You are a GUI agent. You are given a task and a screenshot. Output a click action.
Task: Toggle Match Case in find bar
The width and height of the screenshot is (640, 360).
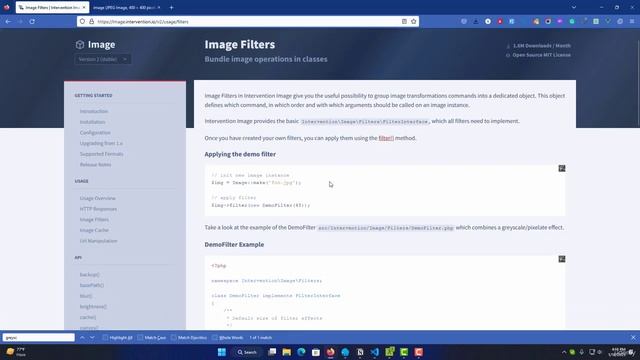152,338
